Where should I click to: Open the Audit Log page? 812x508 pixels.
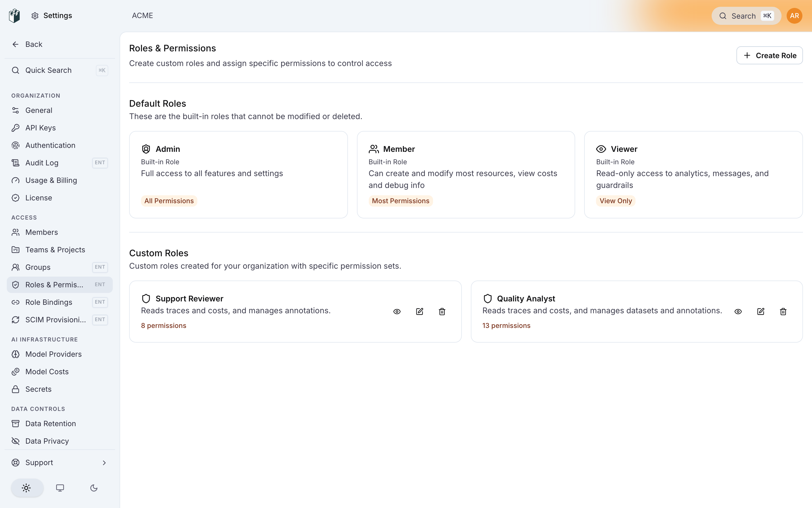pyautogui.click(x=60, y=163)
